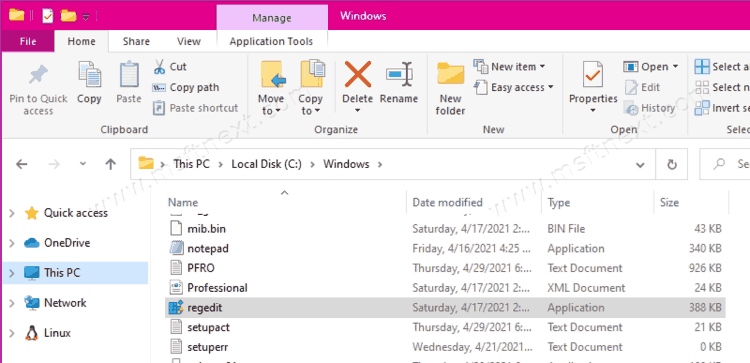Image resolution: width=750 pixels, height=363 pixels.
Task: Click This PC in address breadcrumb
Action: 191,164
